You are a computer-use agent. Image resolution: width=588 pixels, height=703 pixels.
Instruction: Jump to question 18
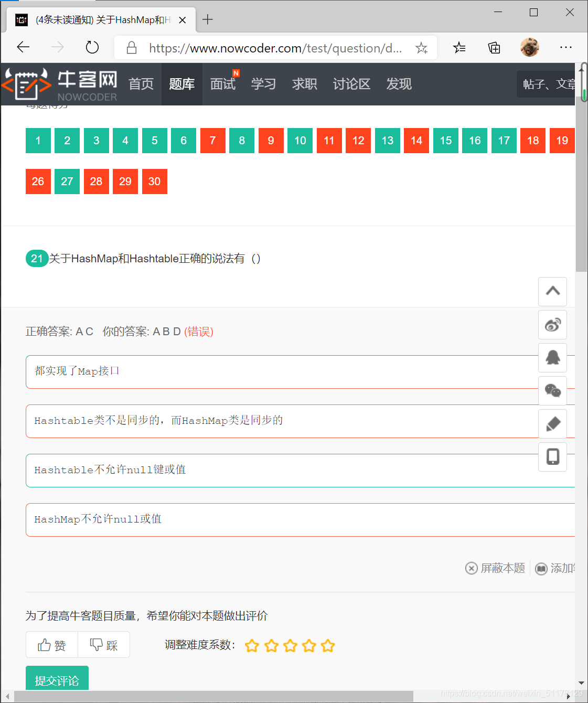pyautogui.click(x=533, y=141)
